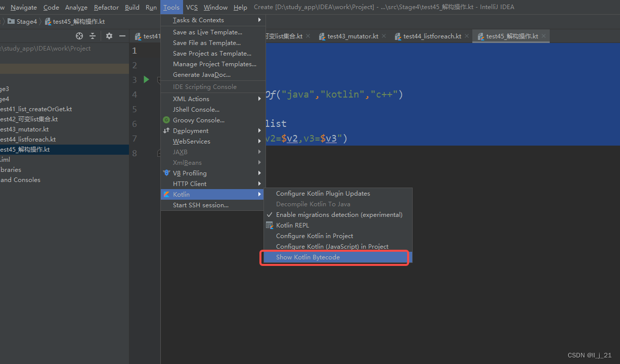Image resolution: width=620 pixels, height=364 pixels.
Task: Switch to test44_listforeach.kt tab
Action: point(432,36)
